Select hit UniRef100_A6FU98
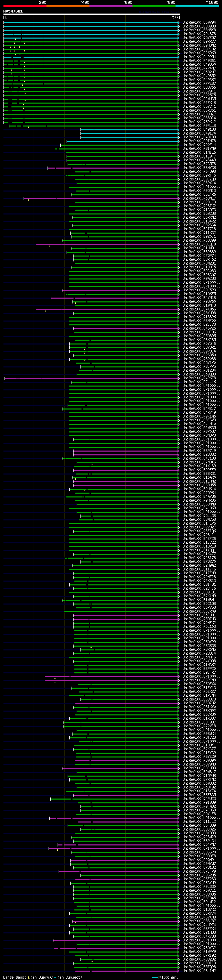The height and width of the screenshot is (980, 222). [199, 172]
